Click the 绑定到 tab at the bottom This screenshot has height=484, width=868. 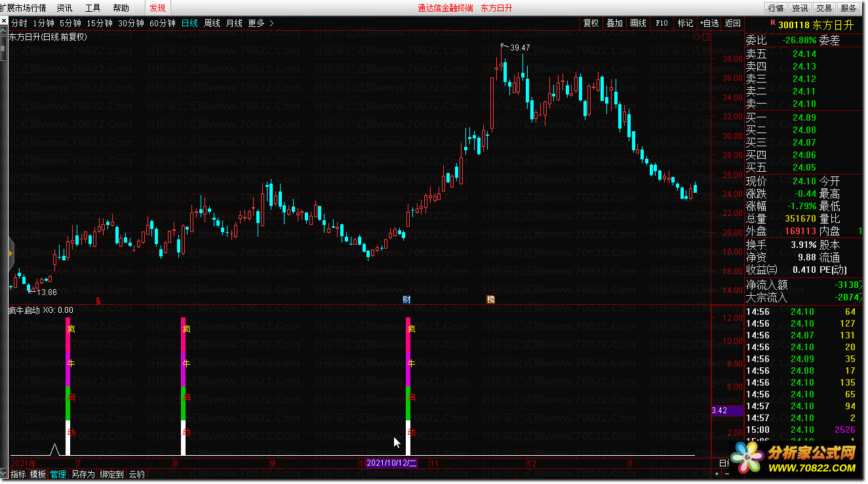point(111,474)
